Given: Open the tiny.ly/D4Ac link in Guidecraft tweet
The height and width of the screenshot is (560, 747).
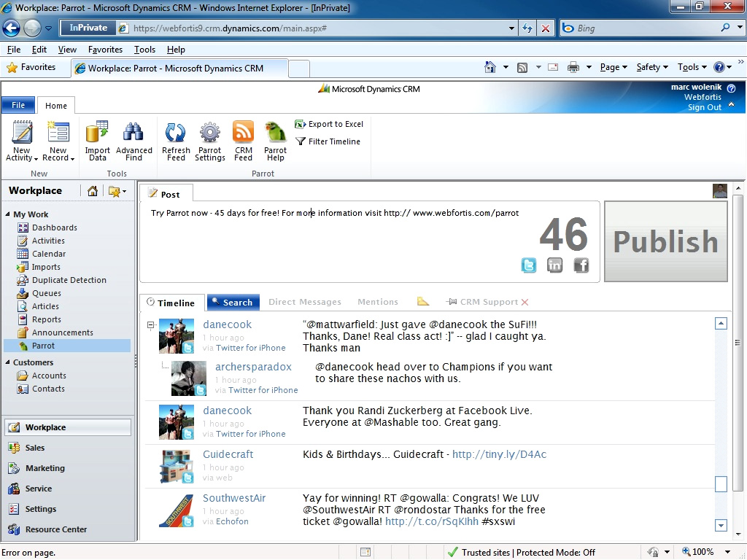Looking at the screenshot, I should 499,454.
